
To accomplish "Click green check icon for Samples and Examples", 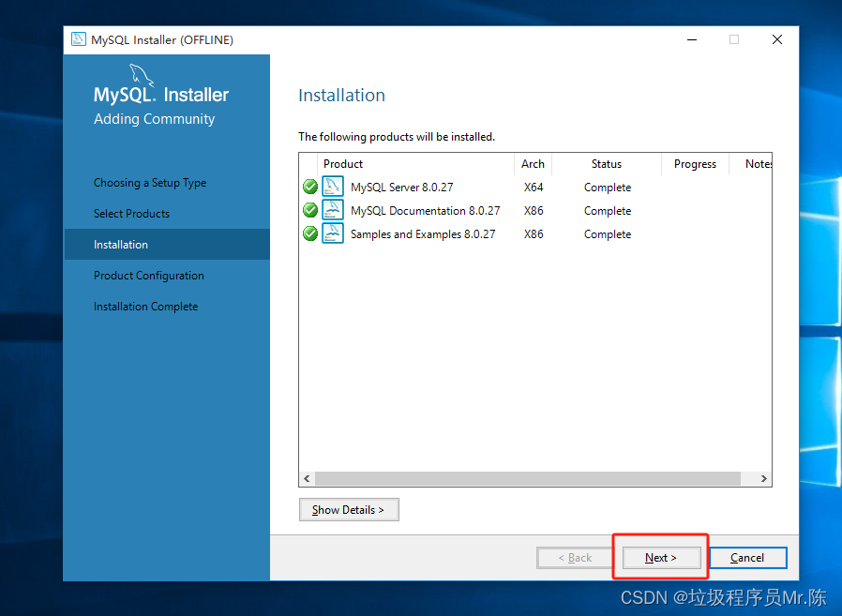I will point(309,233).
